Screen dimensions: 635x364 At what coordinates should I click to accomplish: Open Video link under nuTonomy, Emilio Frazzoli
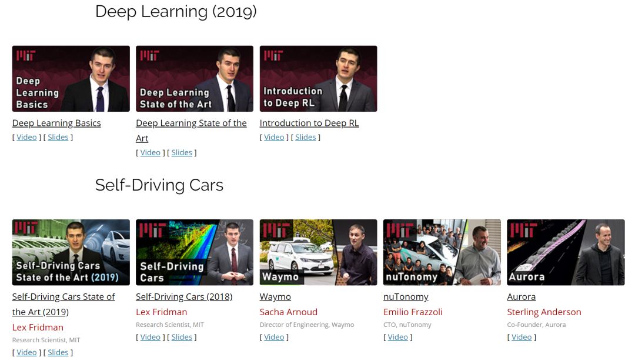[x=397, y=338]
